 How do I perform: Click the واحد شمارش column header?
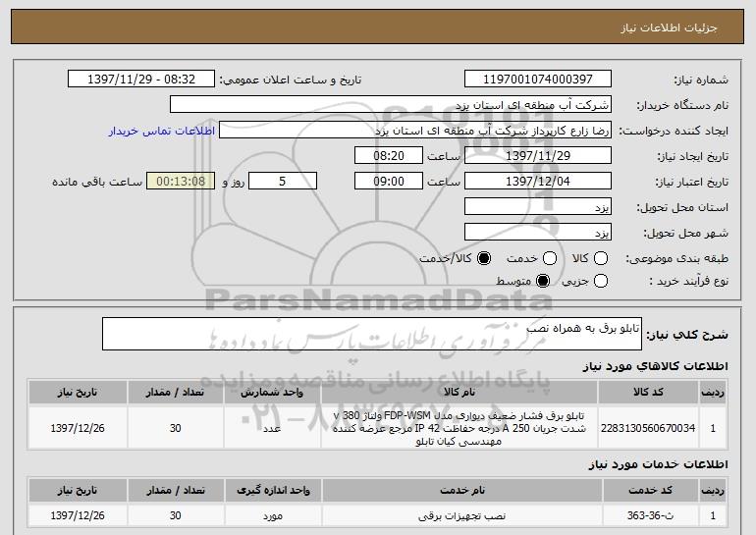coord(272,393)
